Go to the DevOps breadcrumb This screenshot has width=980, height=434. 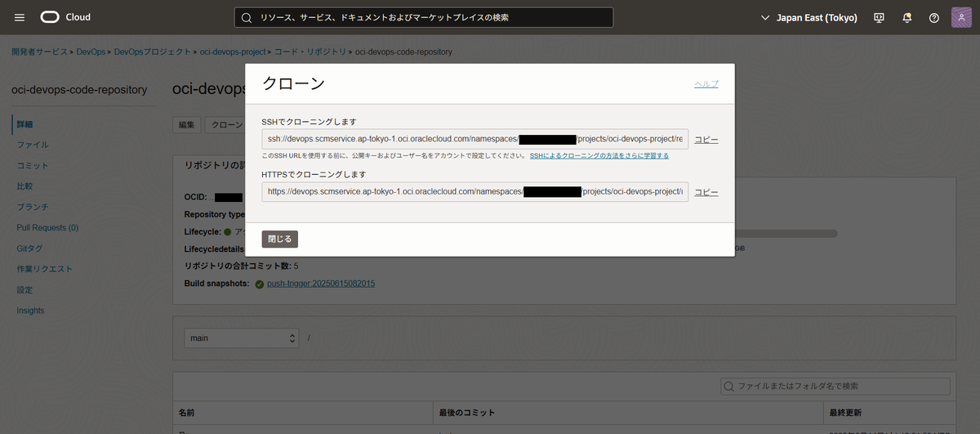point(91,51)
